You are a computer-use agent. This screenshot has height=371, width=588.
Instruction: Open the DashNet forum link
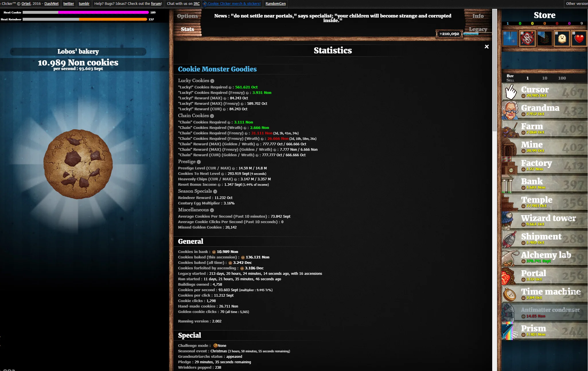coord(156,4)
